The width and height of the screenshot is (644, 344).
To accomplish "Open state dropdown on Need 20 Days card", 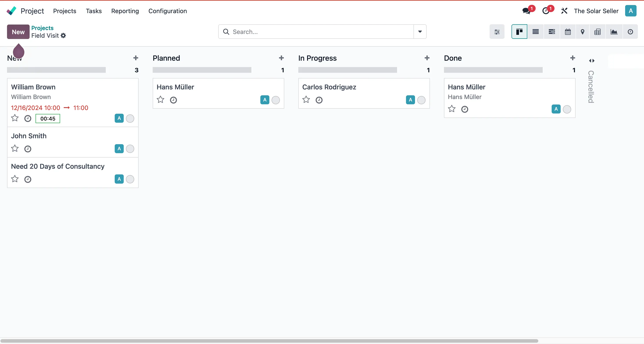I will coord(130,179).
